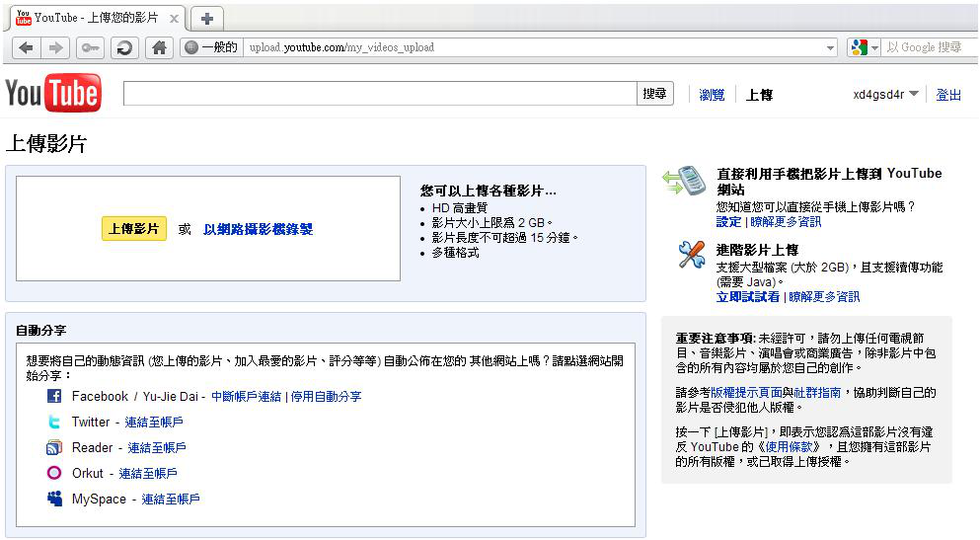This screenshot has height=540, width=980.
Task: Click 連結至帳戶 next to Twitter
Action: pos(154,422)
